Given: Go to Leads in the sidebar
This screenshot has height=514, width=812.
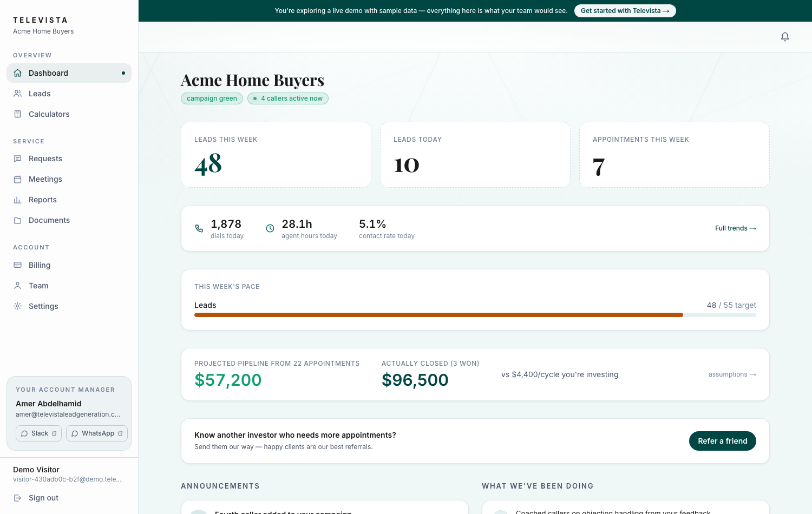Looking at the screenshot, I should click(x=69, y=94).
